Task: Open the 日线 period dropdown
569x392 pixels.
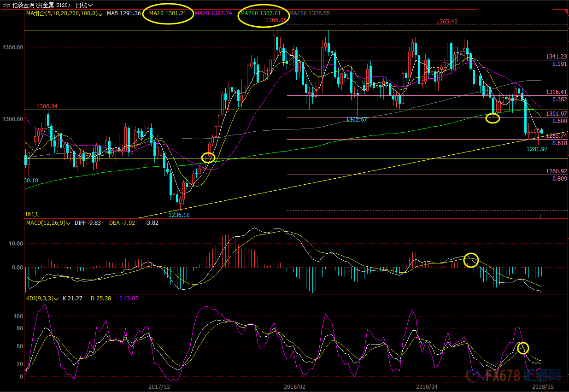Action: coord(84,5)
